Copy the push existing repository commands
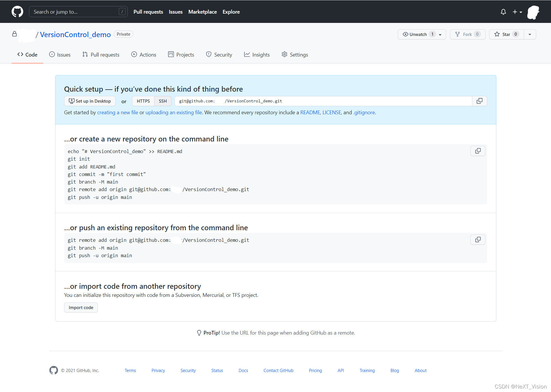 tap(478, 240)
